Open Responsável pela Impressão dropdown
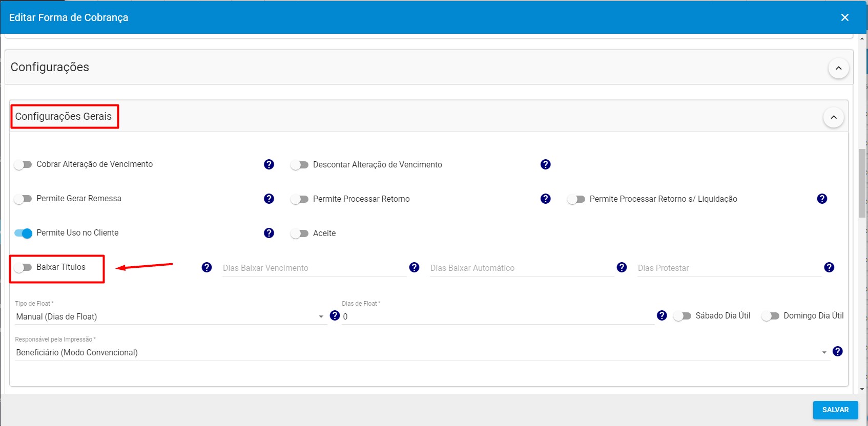 click(x=422, y=352)
